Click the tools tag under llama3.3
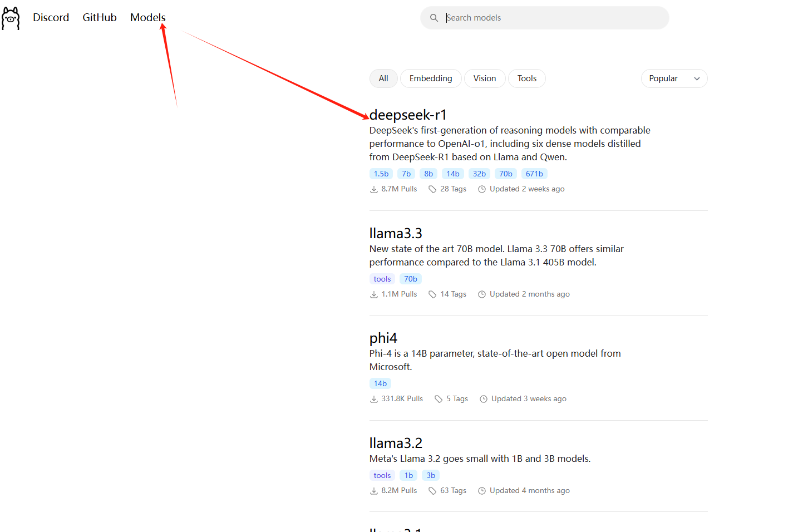 tap(382, 279)
